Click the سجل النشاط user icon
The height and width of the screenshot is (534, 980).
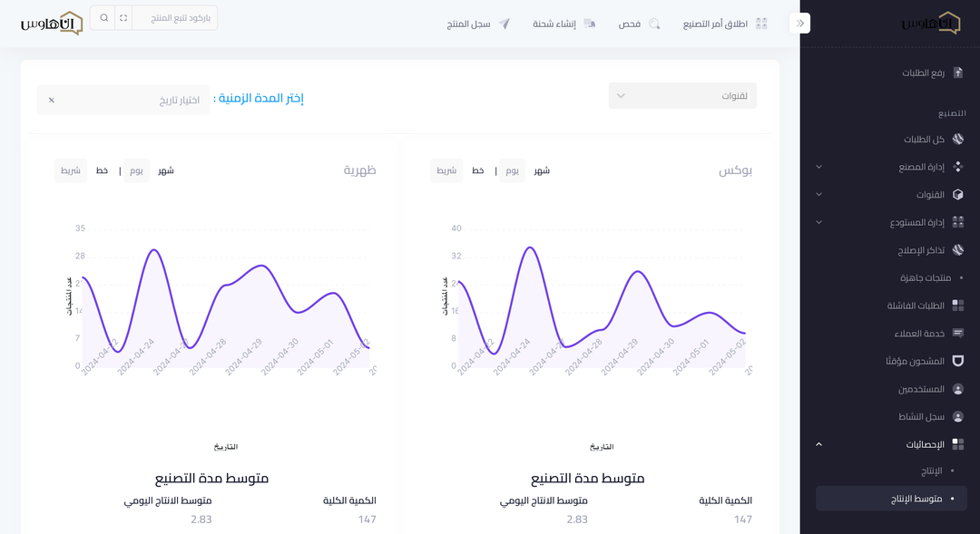click(958, 417)
